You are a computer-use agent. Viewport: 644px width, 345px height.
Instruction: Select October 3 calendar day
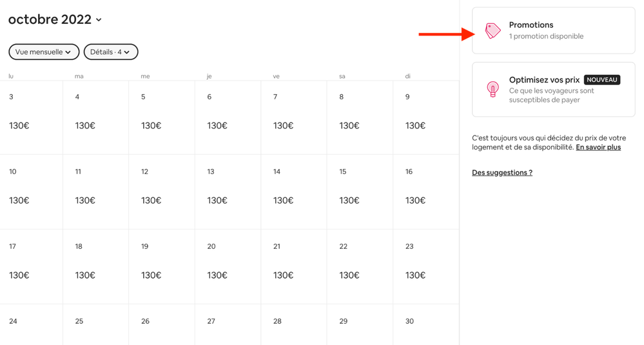31,117
